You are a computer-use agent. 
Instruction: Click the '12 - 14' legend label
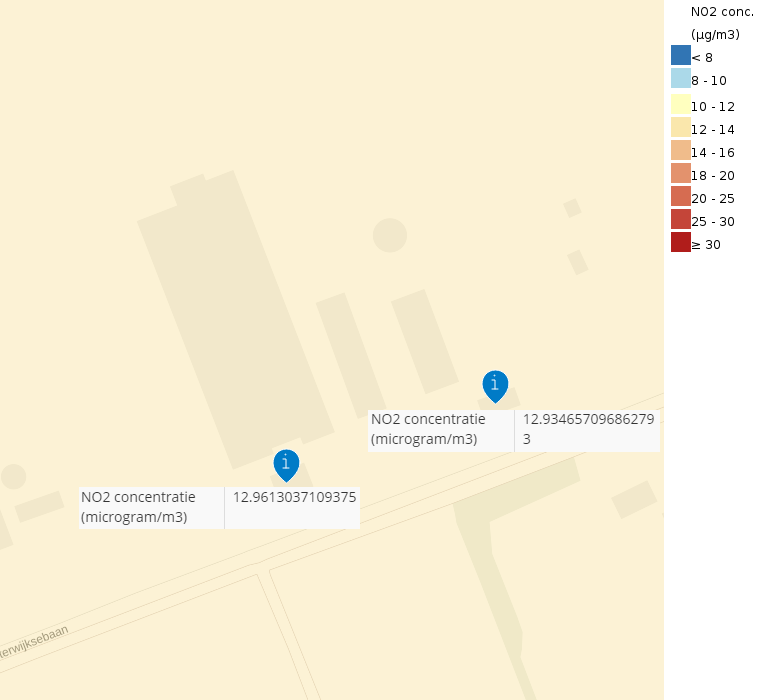coord(713,129)
